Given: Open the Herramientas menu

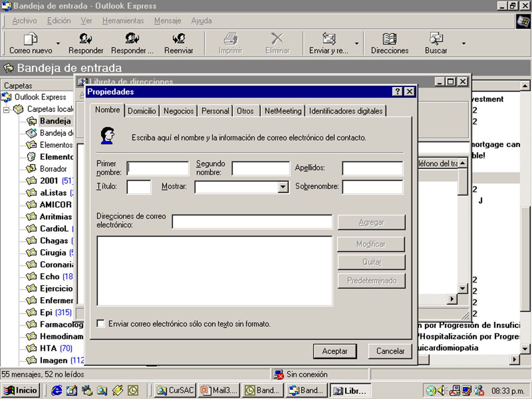Looking at the screenshot, I should [x=123, y=21].
